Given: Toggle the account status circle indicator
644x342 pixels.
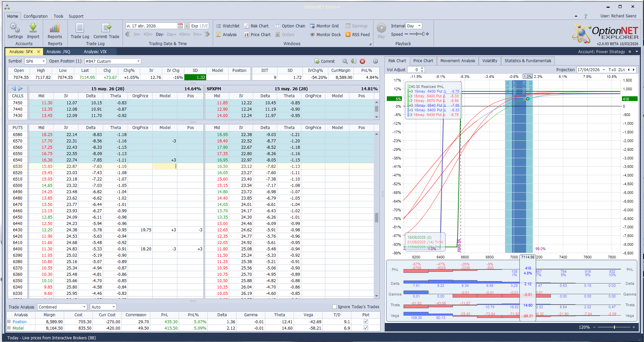Looking at the screenshot, I should tap(630, 51).
